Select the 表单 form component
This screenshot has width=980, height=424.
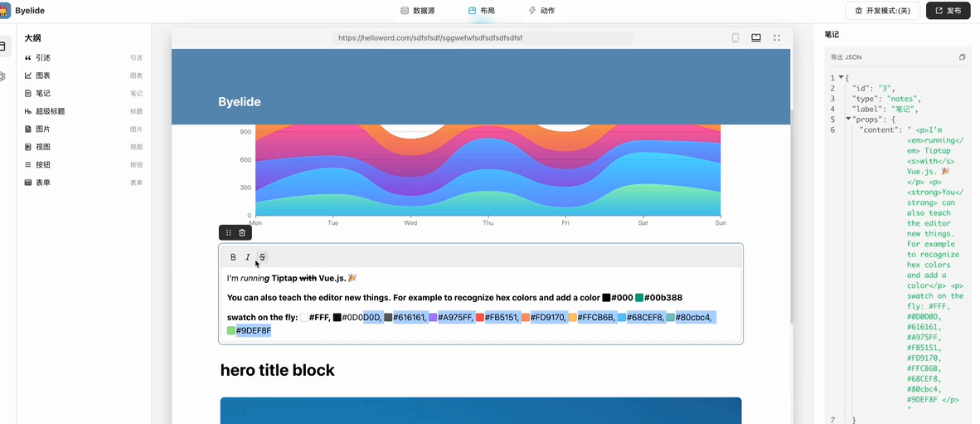(x=83, y=183)
